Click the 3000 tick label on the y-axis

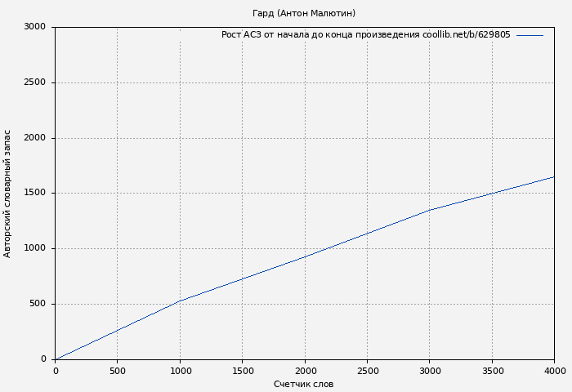pos(34,27)
